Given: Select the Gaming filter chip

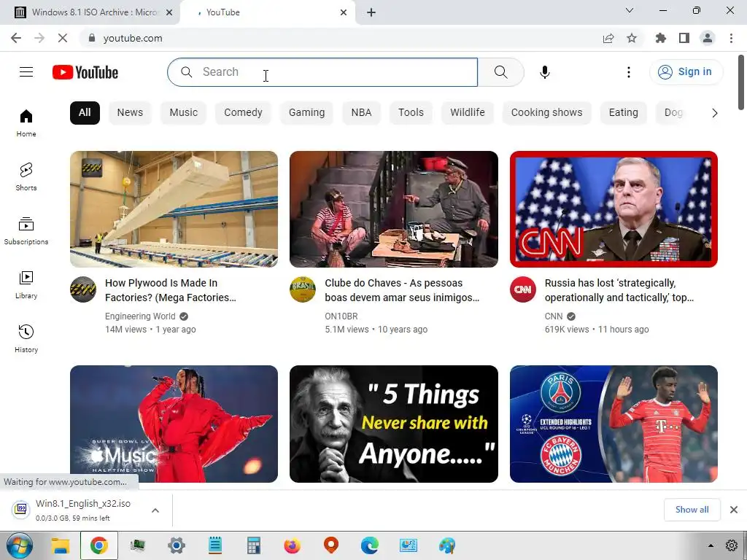Looking at the screenshot, I should (307, 113).
